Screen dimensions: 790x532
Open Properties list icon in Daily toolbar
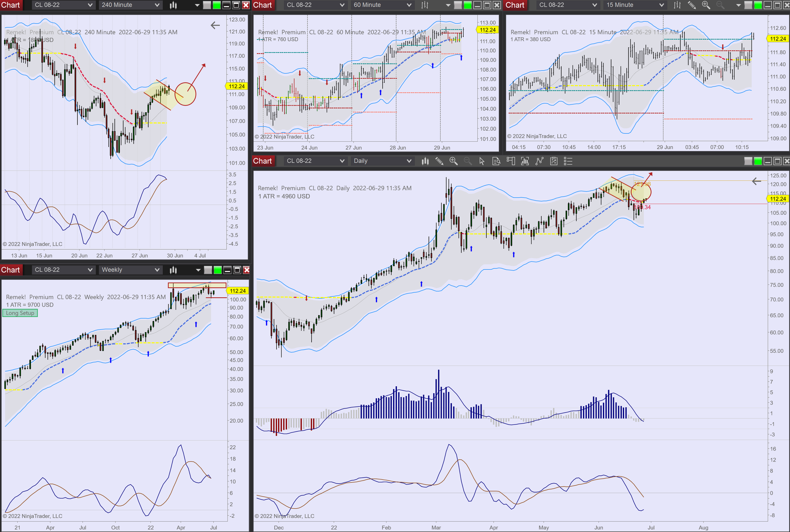568,161
